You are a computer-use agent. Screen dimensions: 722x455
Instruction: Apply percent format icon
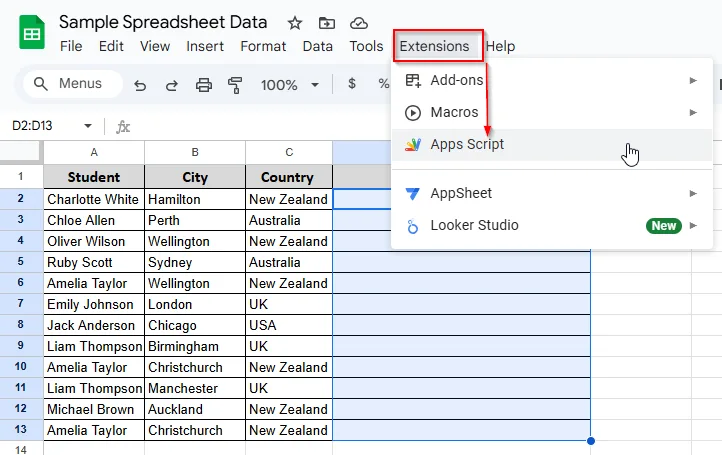[383, 83]
